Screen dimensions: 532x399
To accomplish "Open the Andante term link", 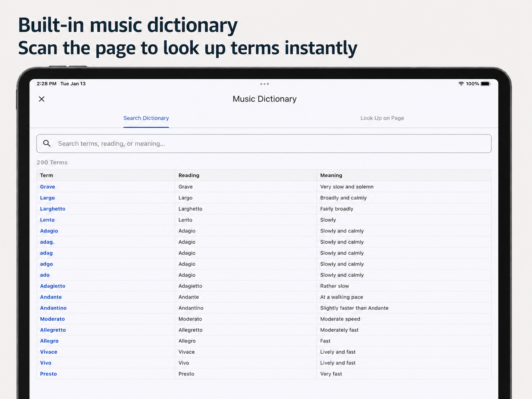I will (x=51, y=297).
